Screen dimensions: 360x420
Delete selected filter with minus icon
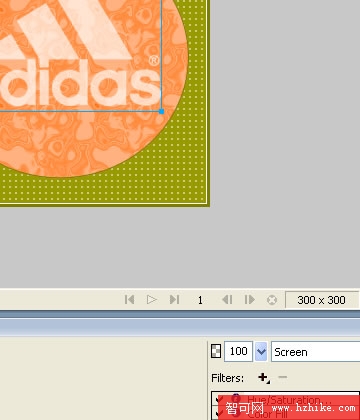283,377
